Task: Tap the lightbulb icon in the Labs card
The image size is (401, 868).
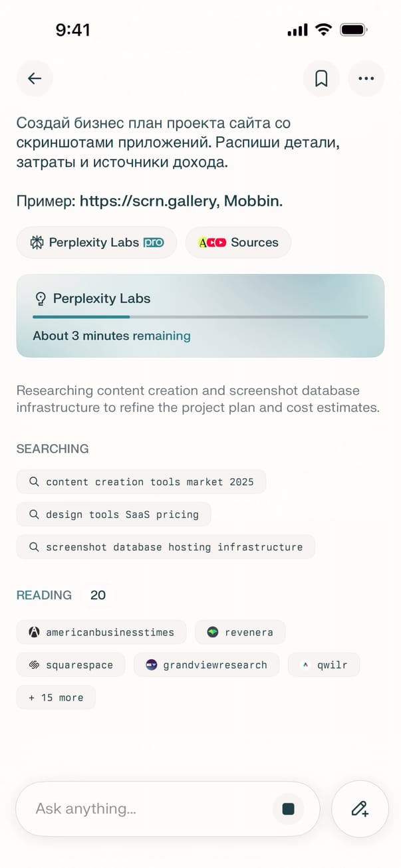Action: [x=41, y=298]
